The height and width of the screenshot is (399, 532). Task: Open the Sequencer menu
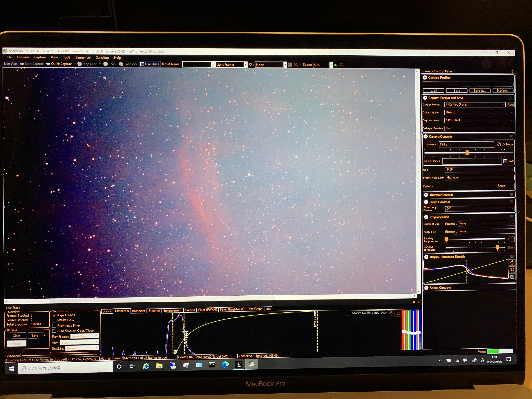(x=83, y=58)
